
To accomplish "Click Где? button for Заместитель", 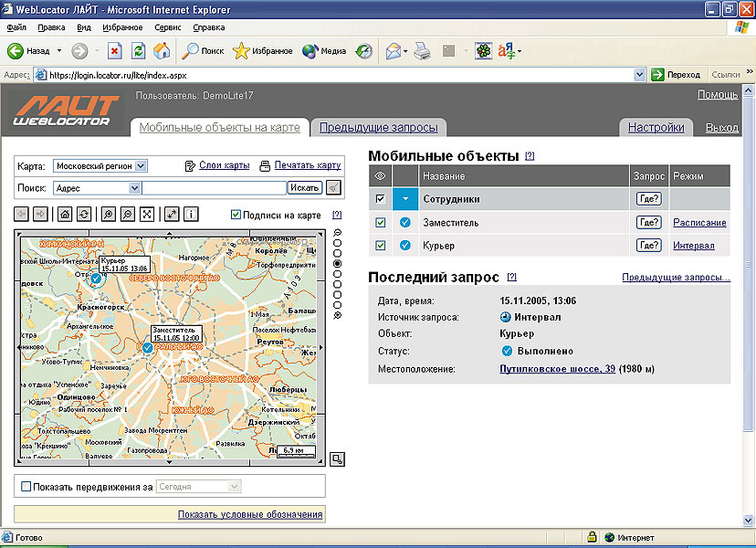I will pyautogui.click(x=648, y=222).
